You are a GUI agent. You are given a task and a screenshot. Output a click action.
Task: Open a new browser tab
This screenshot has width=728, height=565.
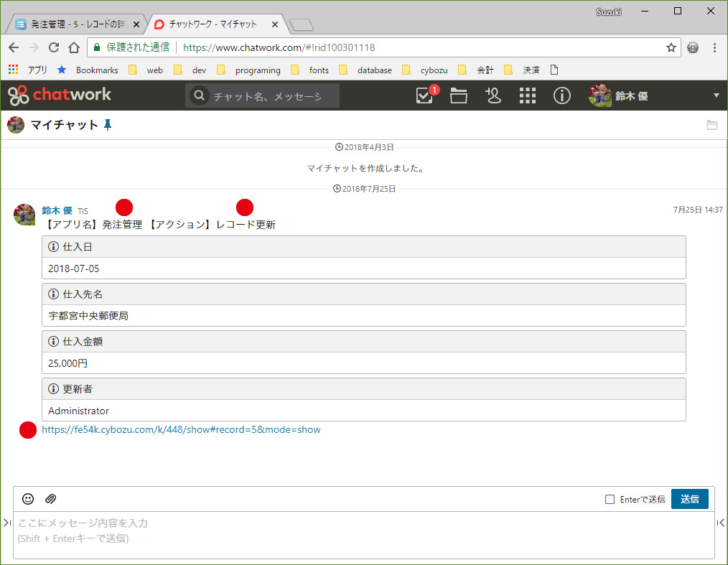tap(302, 24)
